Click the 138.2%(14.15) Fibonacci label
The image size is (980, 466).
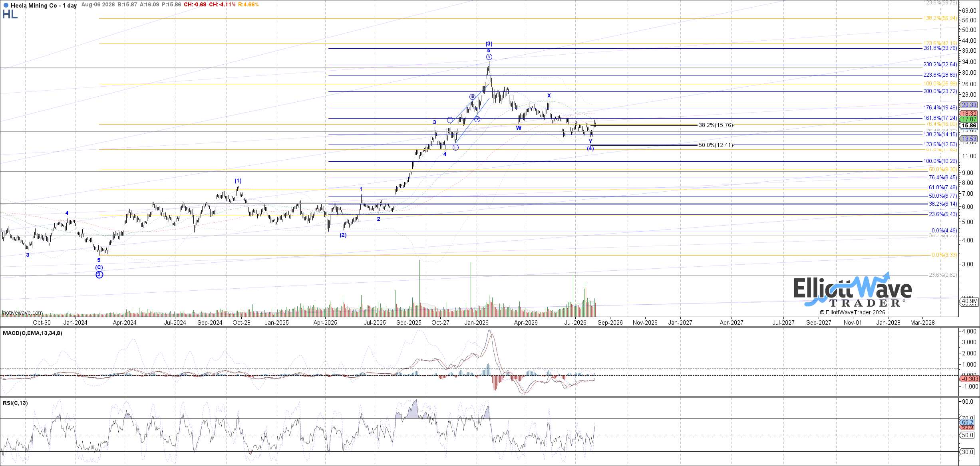tap(940, 135)
